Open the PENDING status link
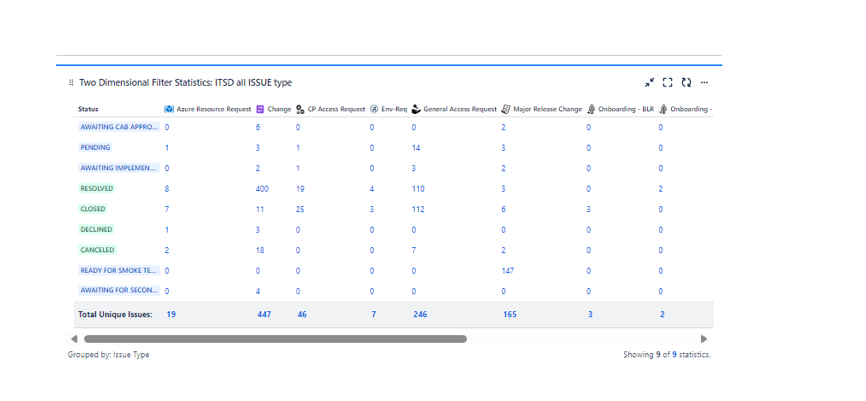This screenshot has height=401, width=866. [96, 147]
